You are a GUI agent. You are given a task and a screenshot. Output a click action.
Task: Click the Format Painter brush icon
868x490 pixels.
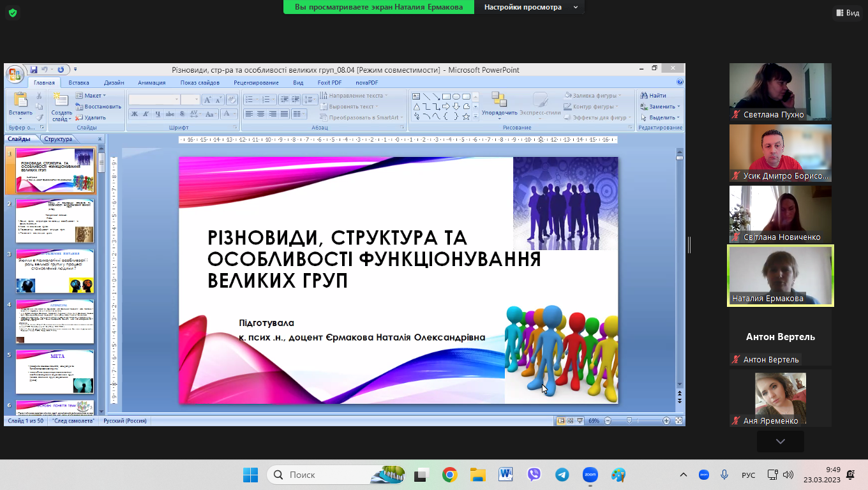(39, 117)
